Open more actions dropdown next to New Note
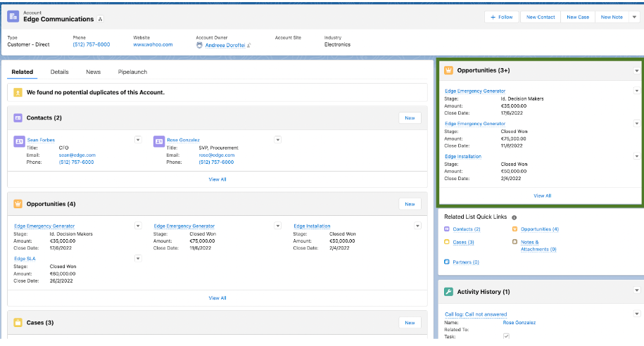Screen dimensions: 644x346 (635, 18)
